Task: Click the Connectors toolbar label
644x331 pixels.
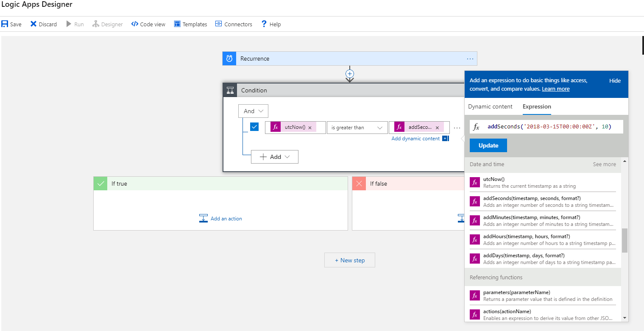Action: tap(238, 25)
